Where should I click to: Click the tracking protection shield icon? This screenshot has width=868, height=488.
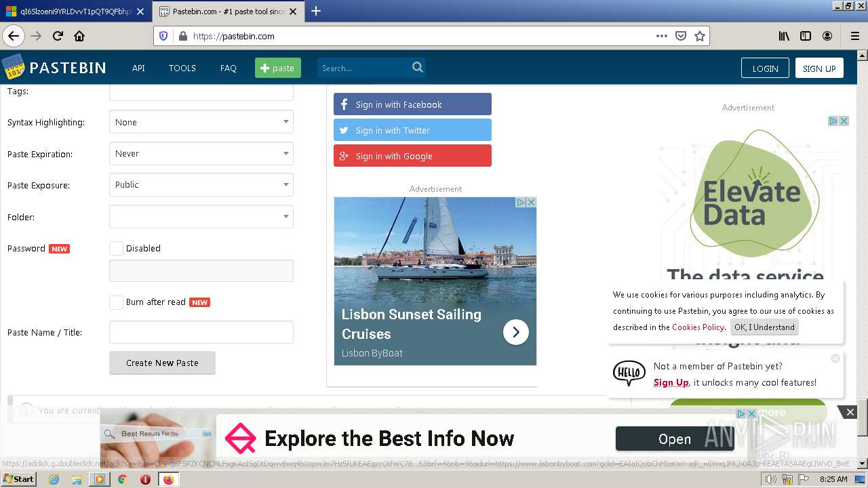[x=163, y=36]
